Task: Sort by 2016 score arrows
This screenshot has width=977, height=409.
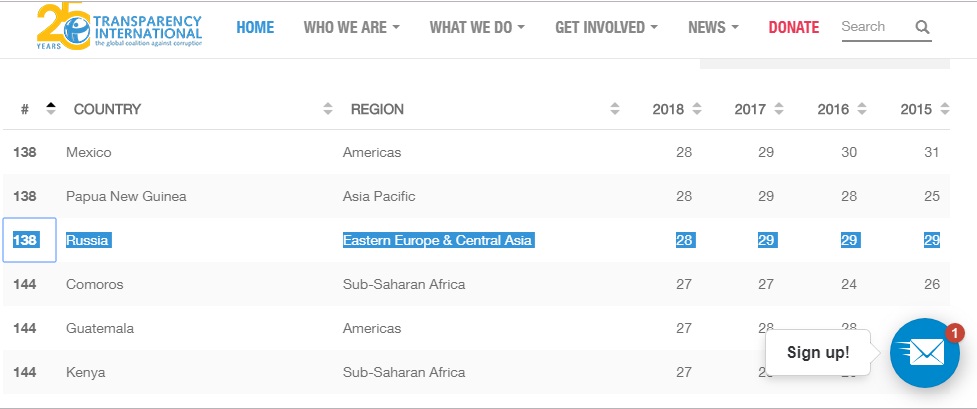Action: click(862, 109)
